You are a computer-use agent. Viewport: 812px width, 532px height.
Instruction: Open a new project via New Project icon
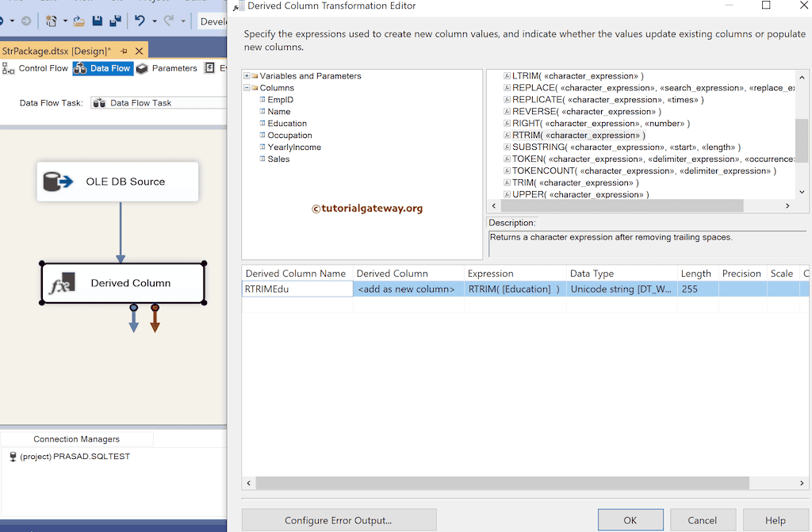(51, 21)
